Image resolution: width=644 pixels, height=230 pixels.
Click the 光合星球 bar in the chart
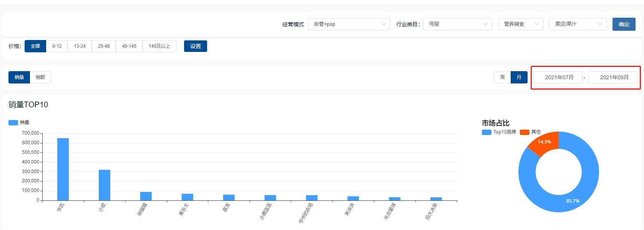point(395,199)
